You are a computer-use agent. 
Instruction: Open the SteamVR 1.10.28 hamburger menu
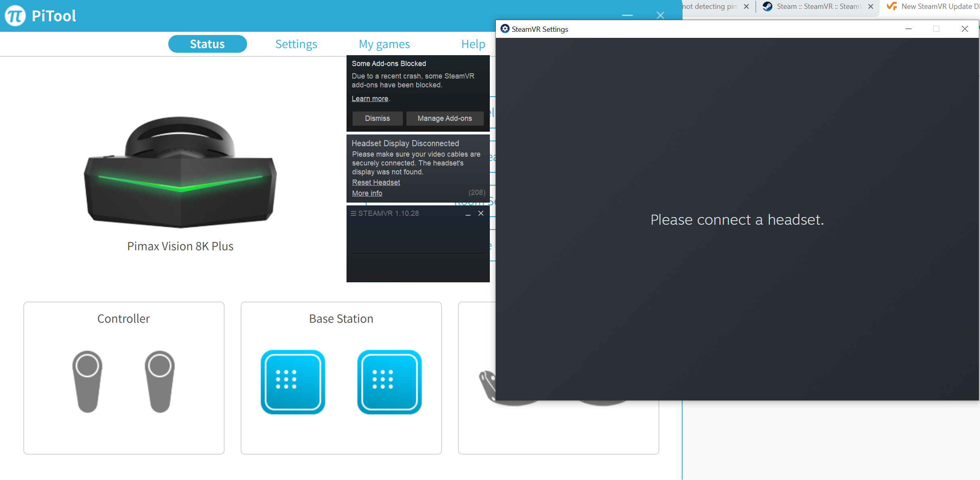pos(353,213)
